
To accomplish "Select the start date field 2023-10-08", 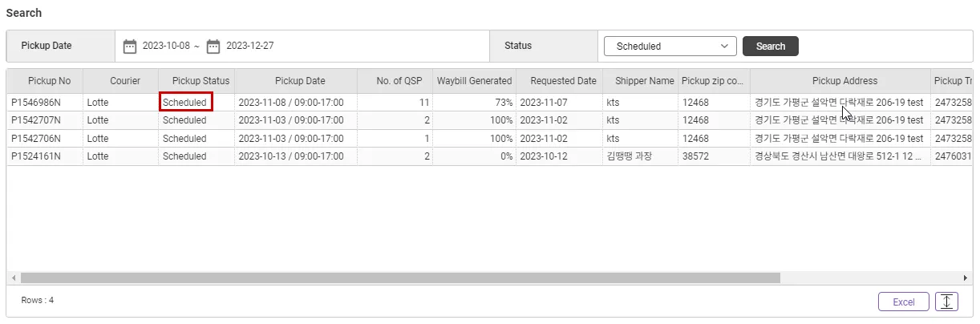I will click(x=166, y=47).
